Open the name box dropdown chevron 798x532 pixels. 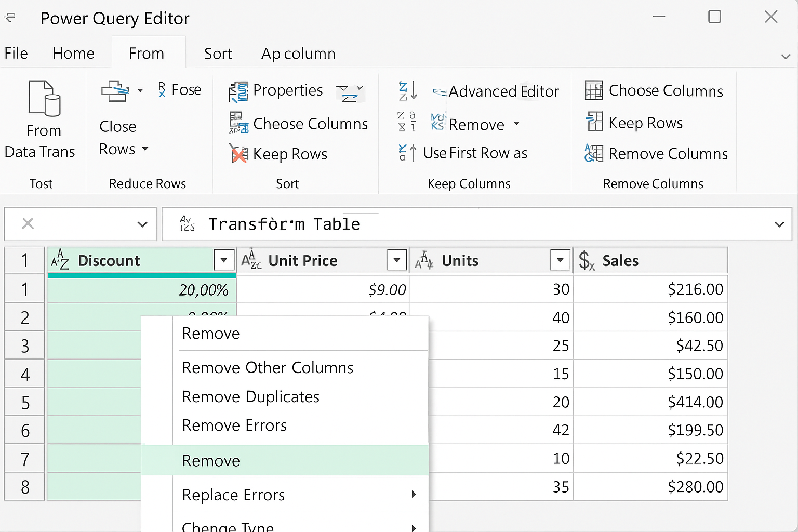[x=142, y=224]
